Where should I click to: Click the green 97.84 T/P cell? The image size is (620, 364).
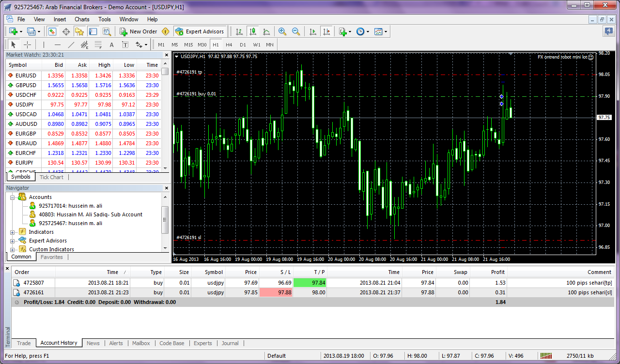[310, 282]
